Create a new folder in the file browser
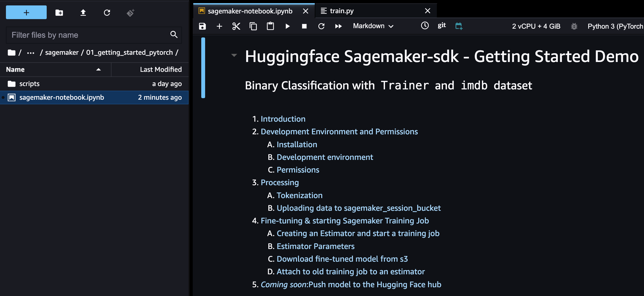Screen dimensions: 644x296 pos(59,12)
